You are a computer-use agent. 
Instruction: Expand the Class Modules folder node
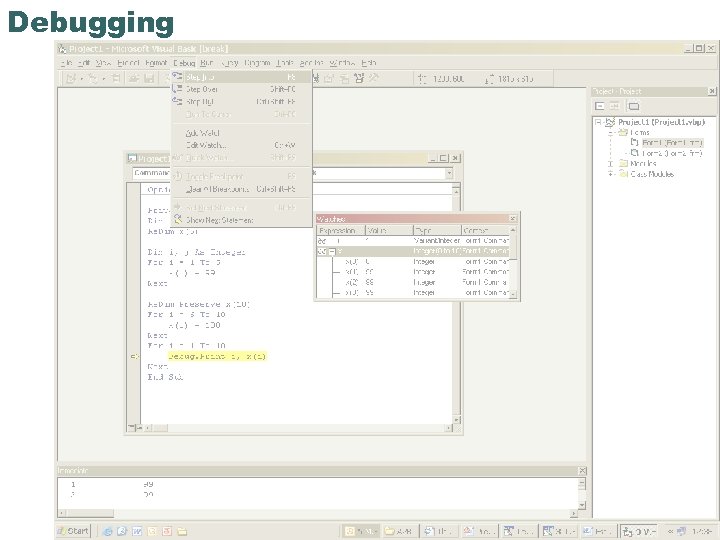(611, 174)
